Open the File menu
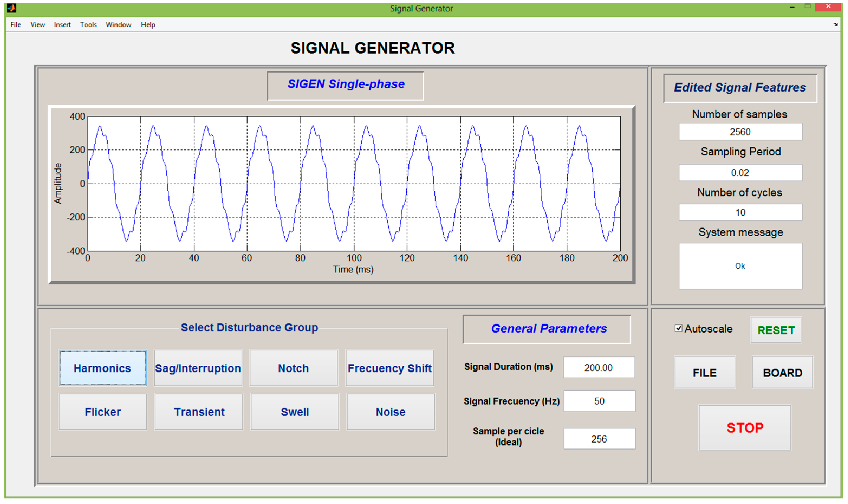 (16, 24)
